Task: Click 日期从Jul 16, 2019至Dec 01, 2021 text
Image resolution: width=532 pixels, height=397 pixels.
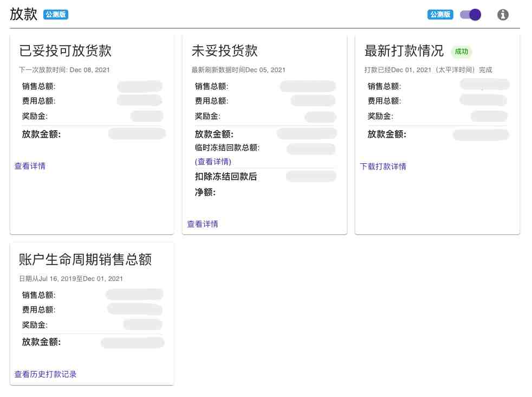Action: [71, 279]
